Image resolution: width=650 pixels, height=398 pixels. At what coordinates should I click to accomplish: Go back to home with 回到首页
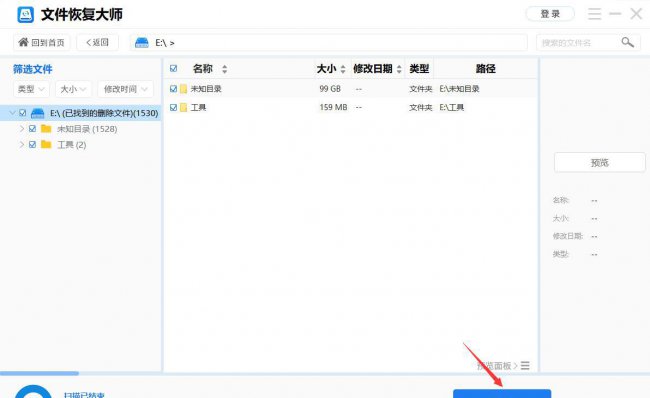[x=42, y=42]
